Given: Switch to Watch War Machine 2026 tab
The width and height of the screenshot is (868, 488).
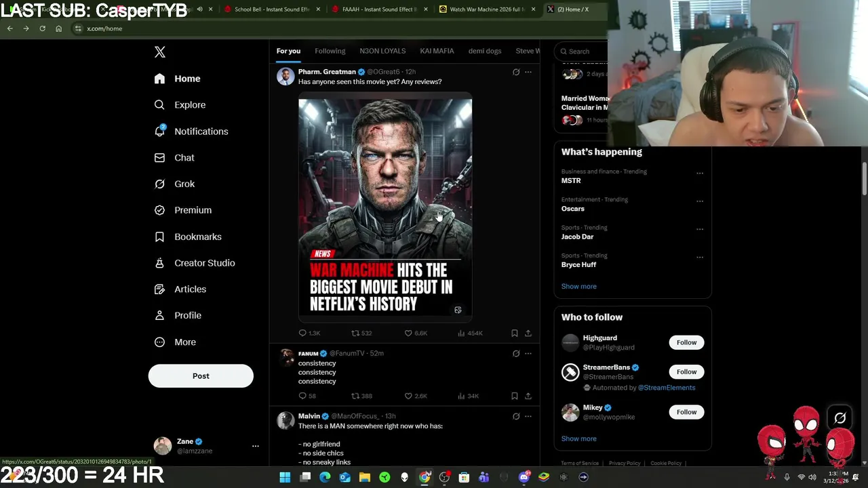Looking at the screenshot, I should click(488, 9).
